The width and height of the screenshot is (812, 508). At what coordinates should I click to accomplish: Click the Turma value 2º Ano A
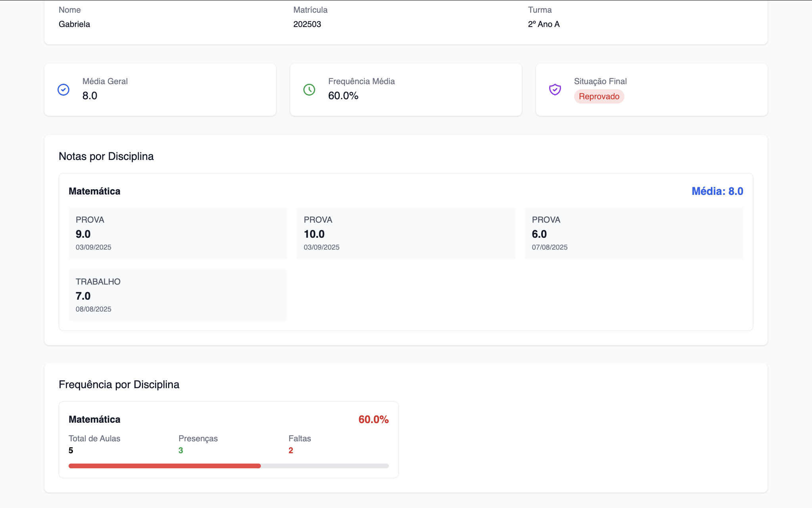[544, 24]
